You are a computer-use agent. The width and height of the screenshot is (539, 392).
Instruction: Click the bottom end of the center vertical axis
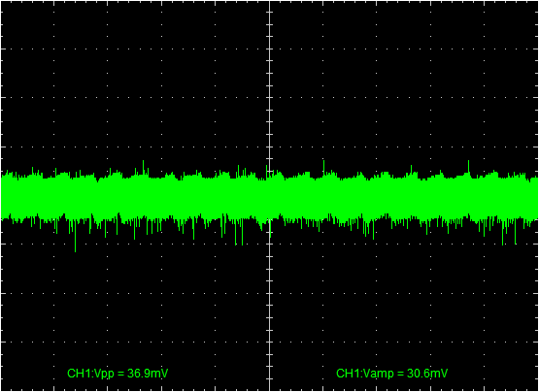click(270, 390)
